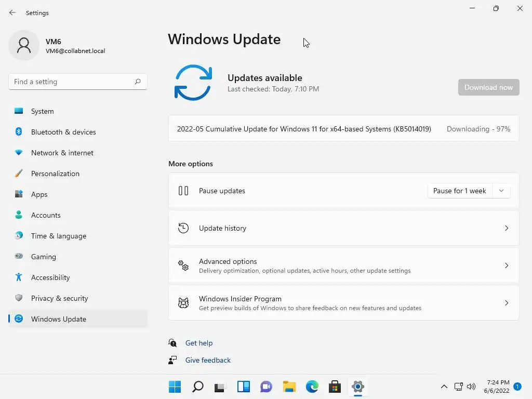
Task: Click the network monitor icon in the tray
Action: 458,387
